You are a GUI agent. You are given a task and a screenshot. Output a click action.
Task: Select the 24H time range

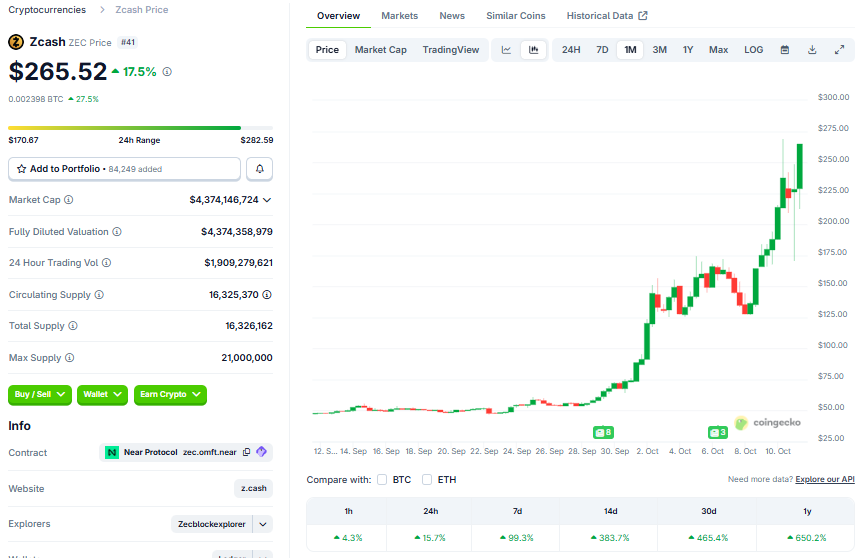tap(571, 50)
